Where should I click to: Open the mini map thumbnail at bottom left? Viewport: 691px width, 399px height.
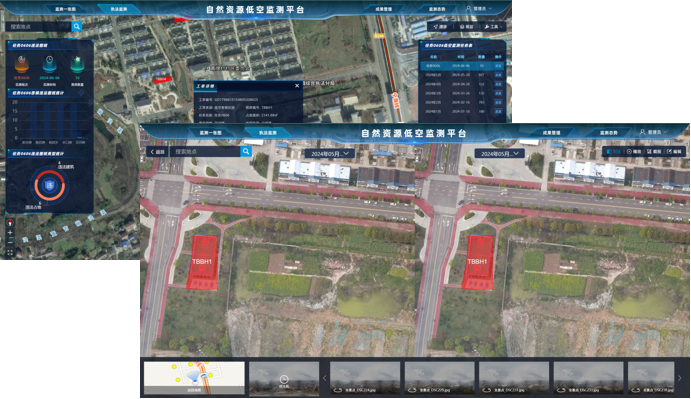(x=194, y=378)
